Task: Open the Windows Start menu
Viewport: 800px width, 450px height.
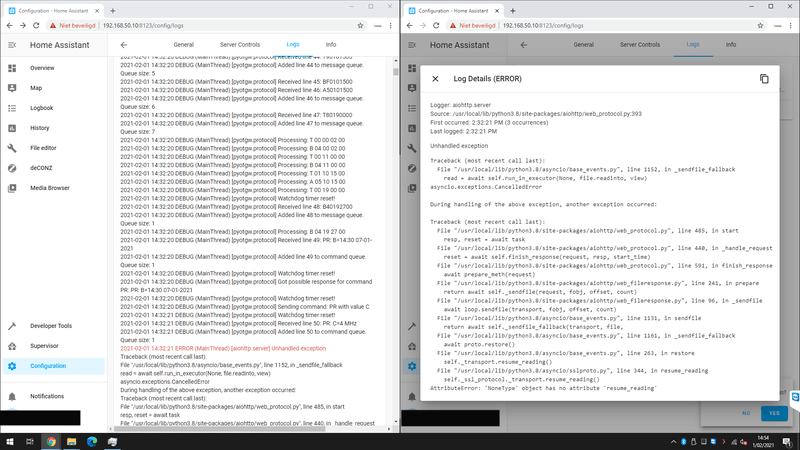Action: click(x=10, y=442)
